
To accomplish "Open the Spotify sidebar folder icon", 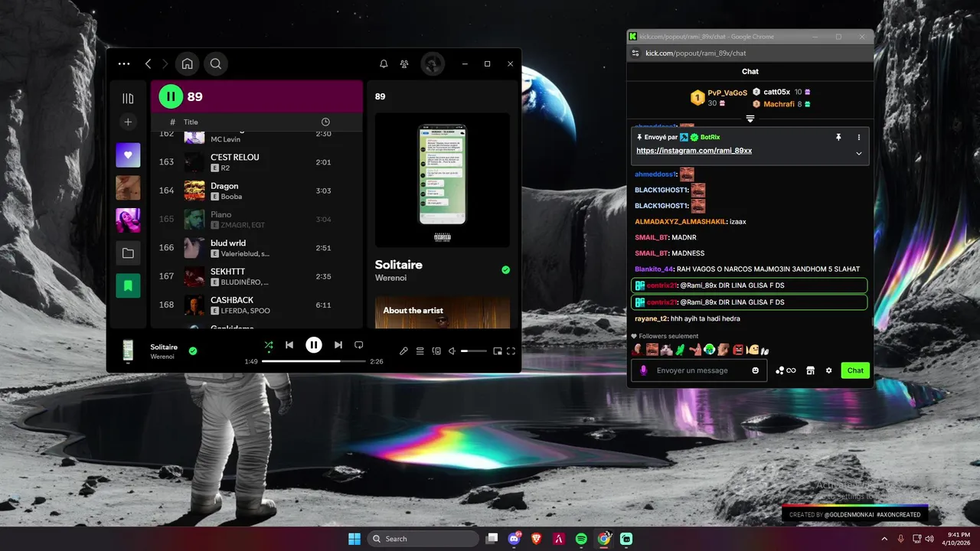I will (128, 253).
